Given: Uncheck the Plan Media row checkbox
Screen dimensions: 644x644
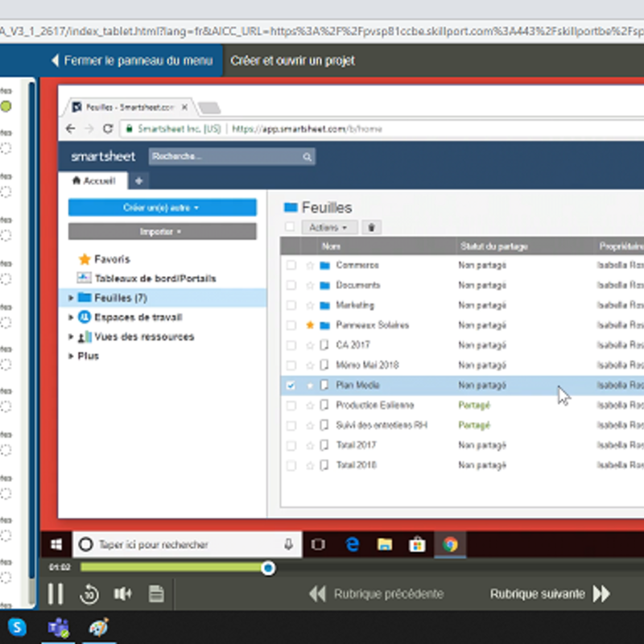Looking at the screenshot, I should click(291, 386).
